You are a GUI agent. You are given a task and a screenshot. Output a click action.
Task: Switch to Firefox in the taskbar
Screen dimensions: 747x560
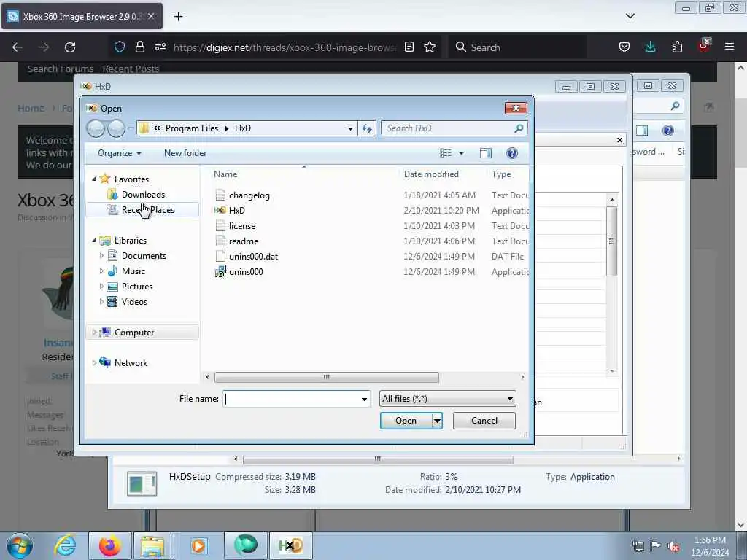[109, 545]
